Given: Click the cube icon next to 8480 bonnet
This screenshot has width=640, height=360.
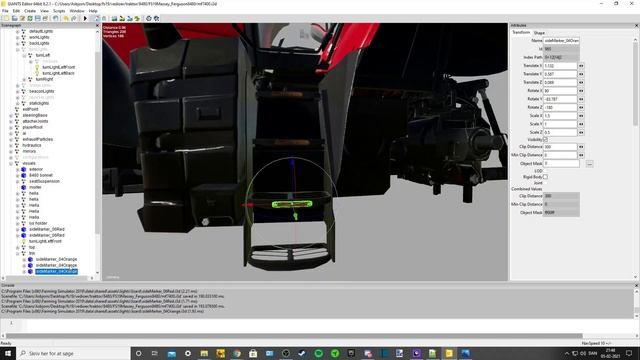Looking at the screenshot, I should click(x=24, y=176).
